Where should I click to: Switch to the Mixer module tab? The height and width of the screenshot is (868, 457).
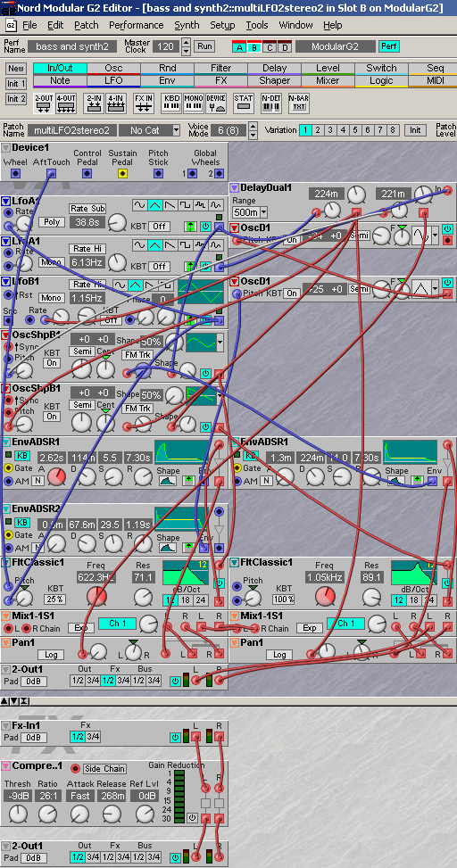point(328,81)
